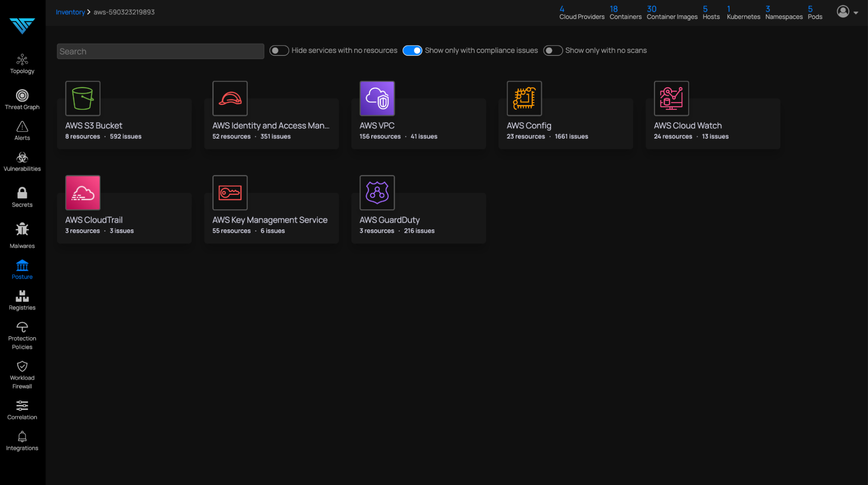Click the AWS Key Management Service icon
This screenshot has width=868, height=485.
pyautogui.click(x=230, y=193)
